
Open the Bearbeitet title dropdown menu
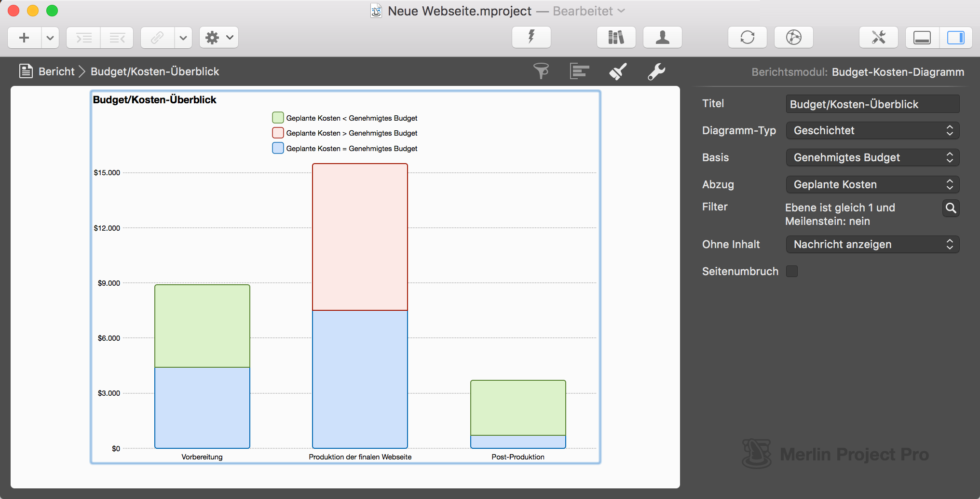(x=621, y=11)
